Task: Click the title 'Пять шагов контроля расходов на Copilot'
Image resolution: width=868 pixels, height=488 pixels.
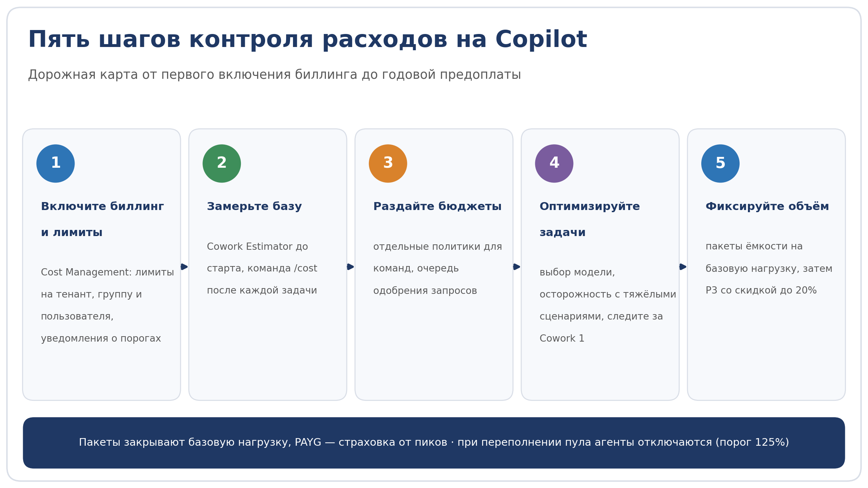Action: coord(307,40)
